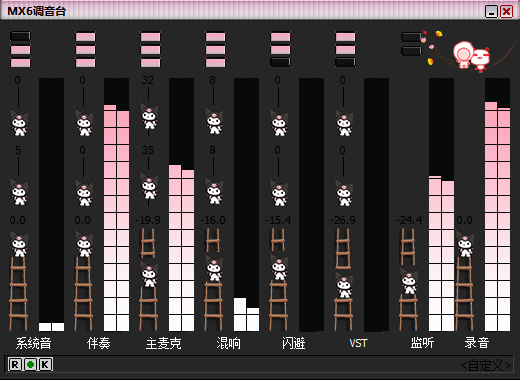This screenshot has width=520, height=380.
Task: Select the 录音 channel label
Action: (477, 343)
